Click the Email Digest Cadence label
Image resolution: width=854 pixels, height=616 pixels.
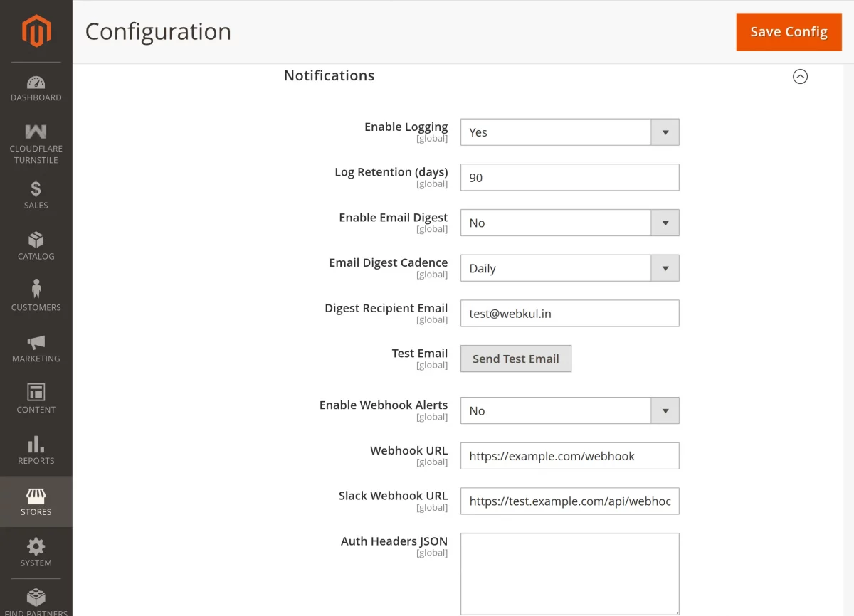coord(389,262)
